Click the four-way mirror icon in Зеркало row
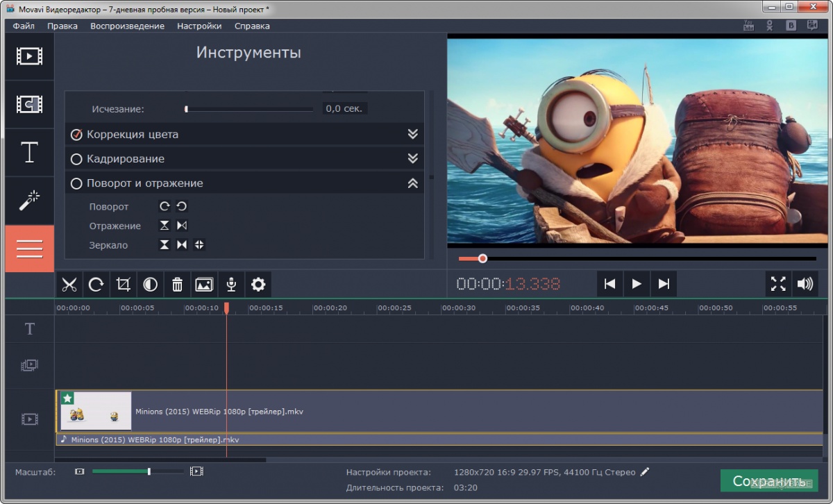This screenshot has width=833, height=504. coord(199,244)
